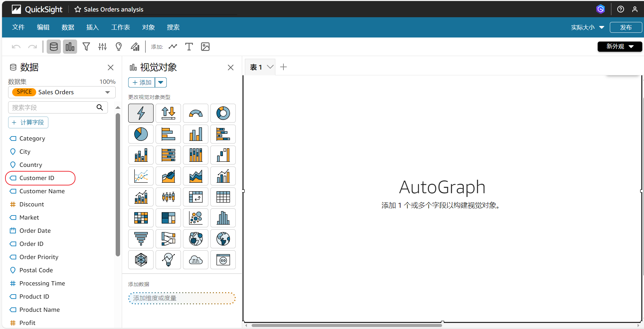Pick the KPI arrows visual type
644x329 pixels.
click(168, 113)
